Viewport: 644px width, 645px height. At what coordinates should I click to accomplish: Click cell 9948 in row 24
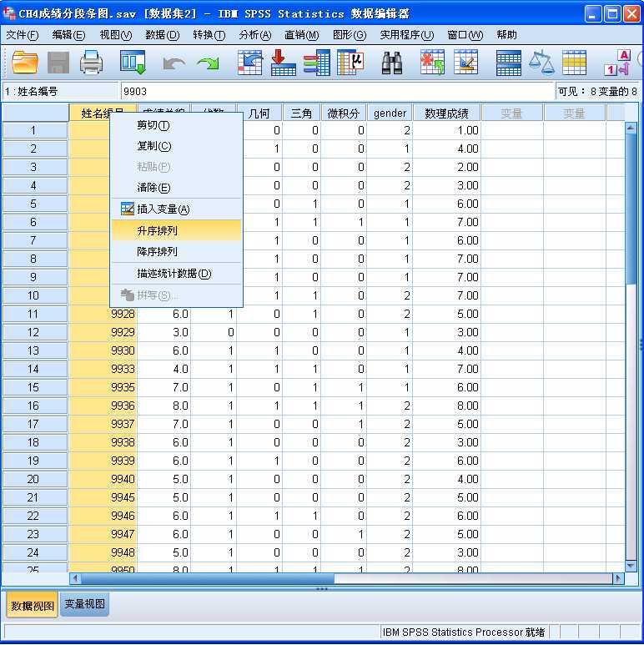pyautogui.click(x=103, y=552)
